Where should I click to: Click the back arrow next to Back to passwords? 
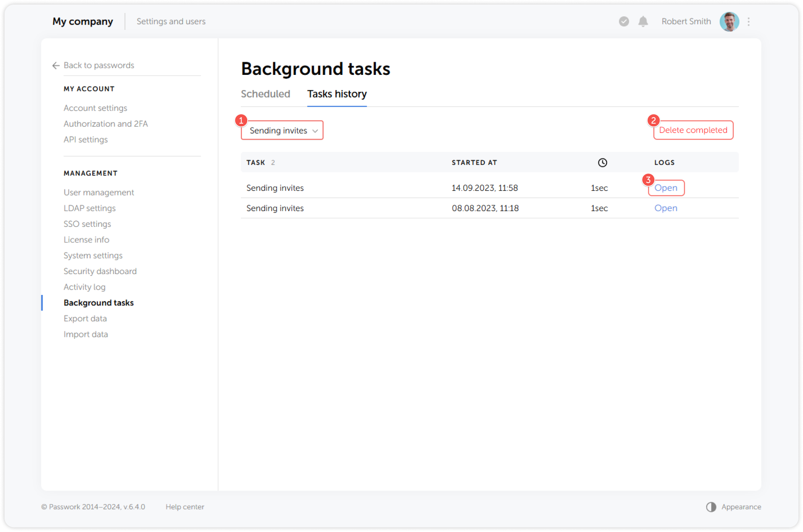pos(55,65)
